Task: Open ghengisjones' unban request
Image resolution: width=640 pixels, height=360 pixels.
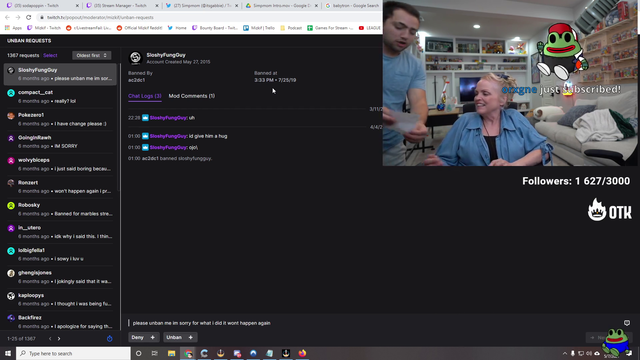Action: coord(60,277)
